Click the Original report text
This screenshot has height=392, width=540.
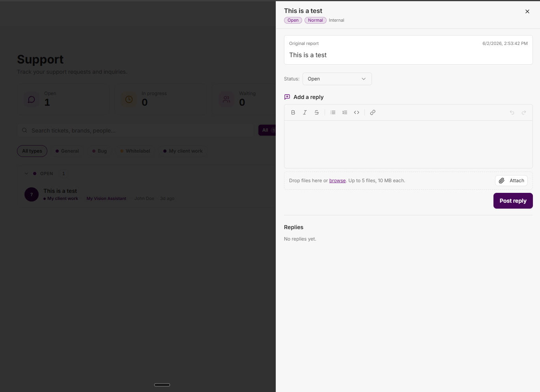[304, 43]
